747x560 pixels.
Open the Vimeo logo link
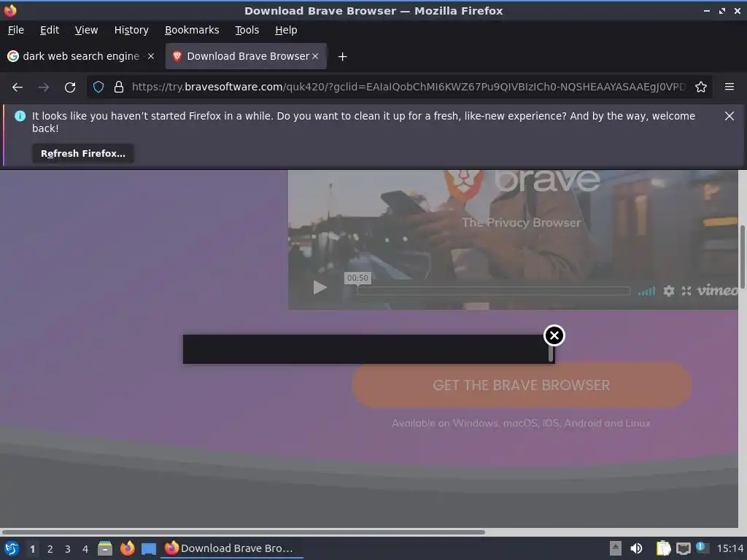point(717,290)
